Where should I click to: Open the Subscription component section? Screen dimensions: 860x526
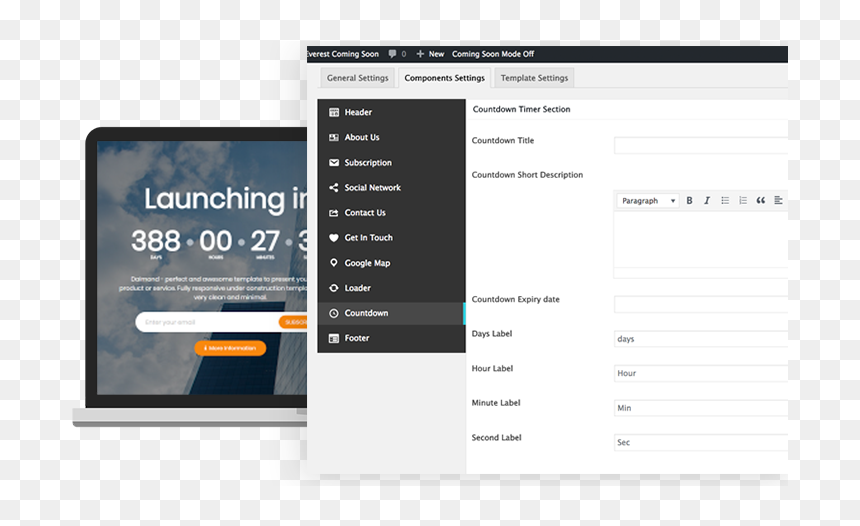(391, 162)
